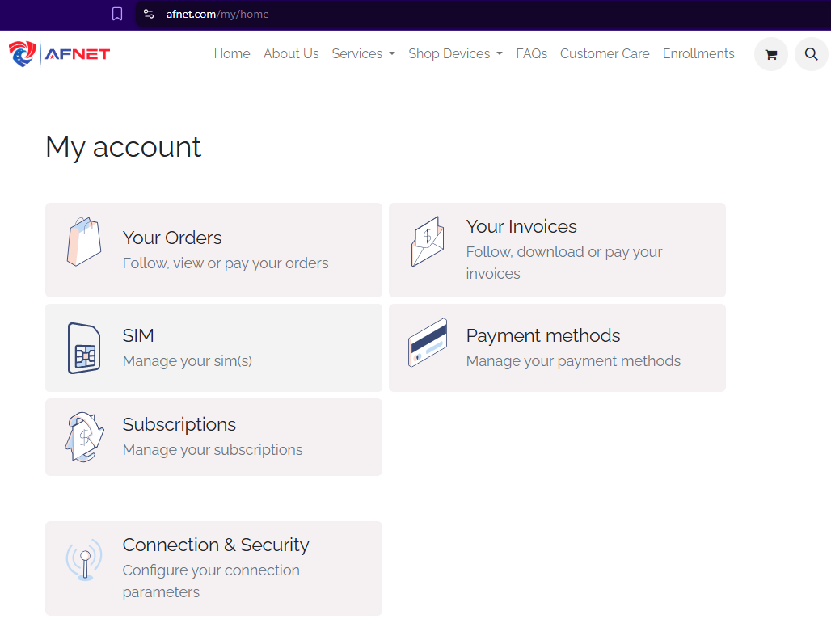Click the shopping cart icon
Image resolution: width=831 pixels, height=644 pixels.
771,55
